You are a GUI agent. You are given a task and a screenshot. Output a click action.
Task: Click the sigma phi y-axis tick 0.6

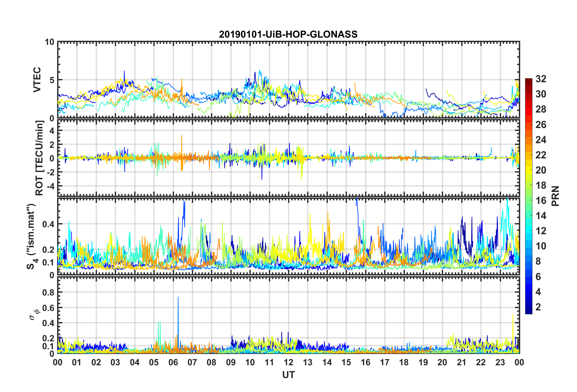pyautogui.click(x=49, y=308)
